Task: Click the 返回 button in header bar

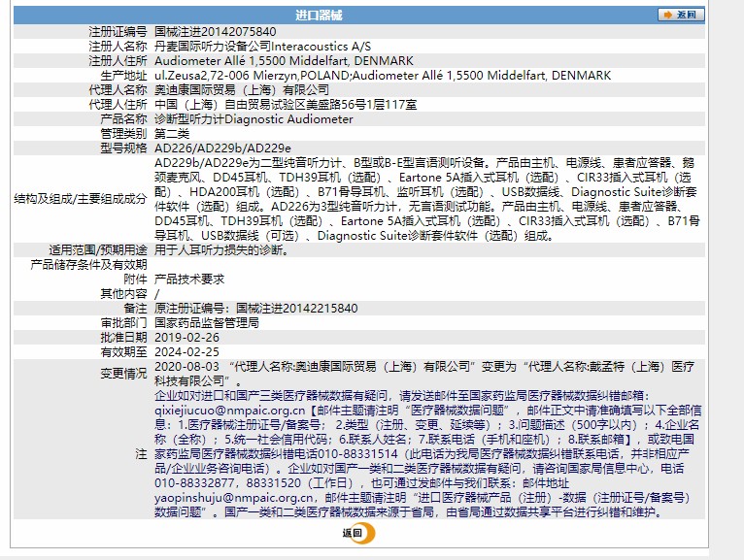Action: [681, 15]
